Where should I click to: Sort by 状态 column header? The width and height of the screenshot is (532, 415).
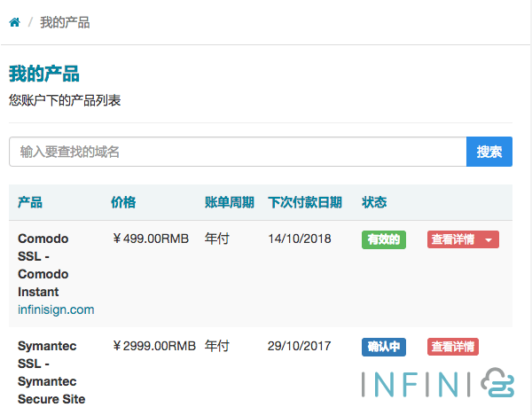(374, 202)
